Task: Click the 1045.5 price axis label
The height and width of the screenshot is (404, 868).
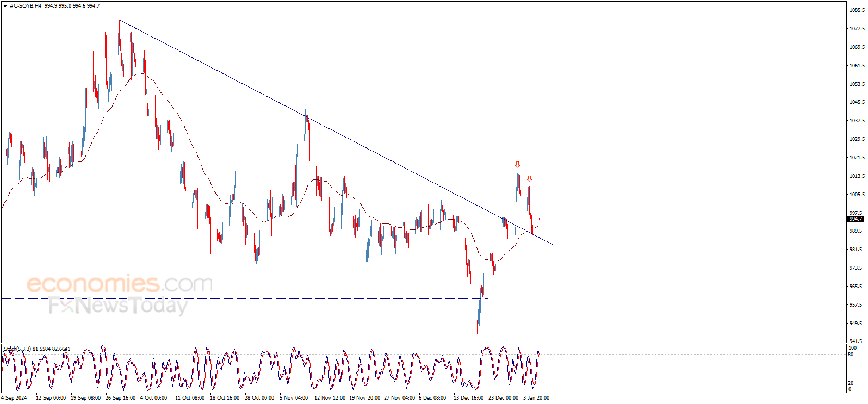Action: [x=857, y=102]
